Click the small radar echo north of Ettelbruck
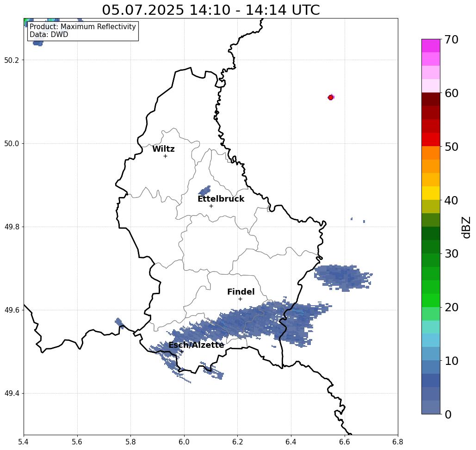476x450 pixels. 204,191
